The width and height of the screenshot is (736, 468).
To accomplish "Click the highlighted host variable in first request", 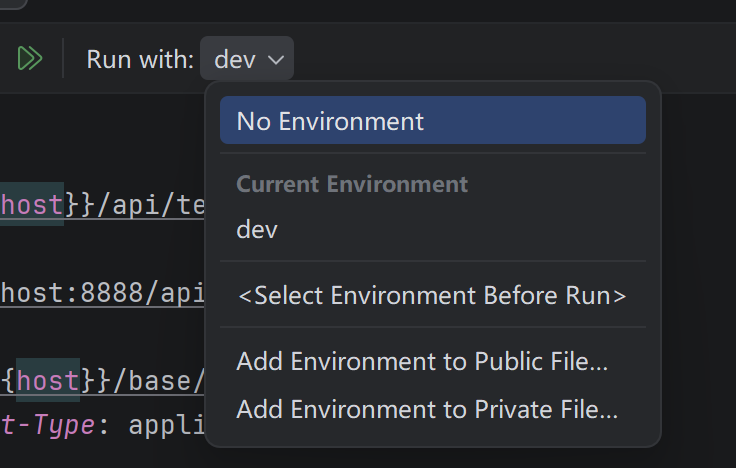I will pyautogui.click(x=31, y=204).
